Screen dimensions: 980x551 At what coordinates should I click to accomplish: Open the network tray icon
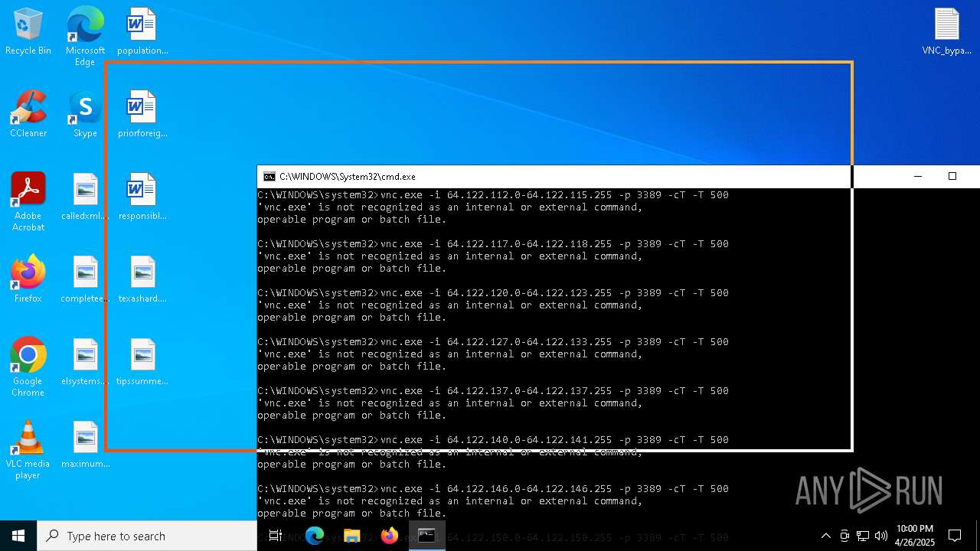tap(863, 536)
